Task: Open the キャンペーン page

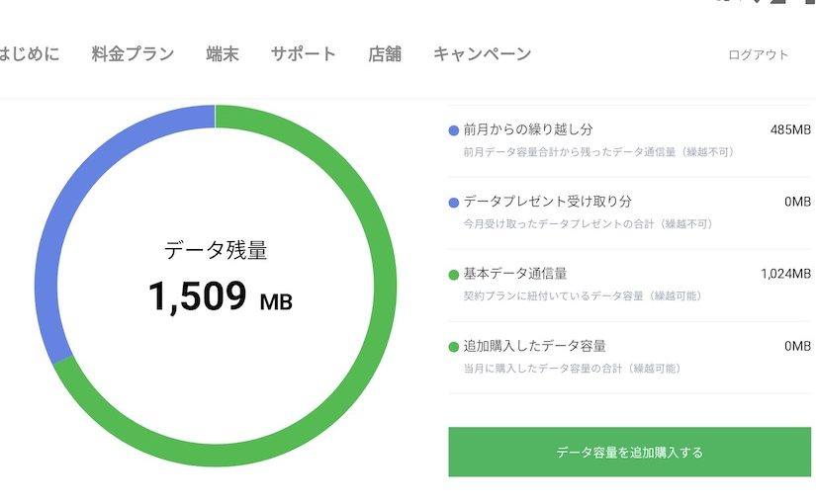Action: [482, 53]
